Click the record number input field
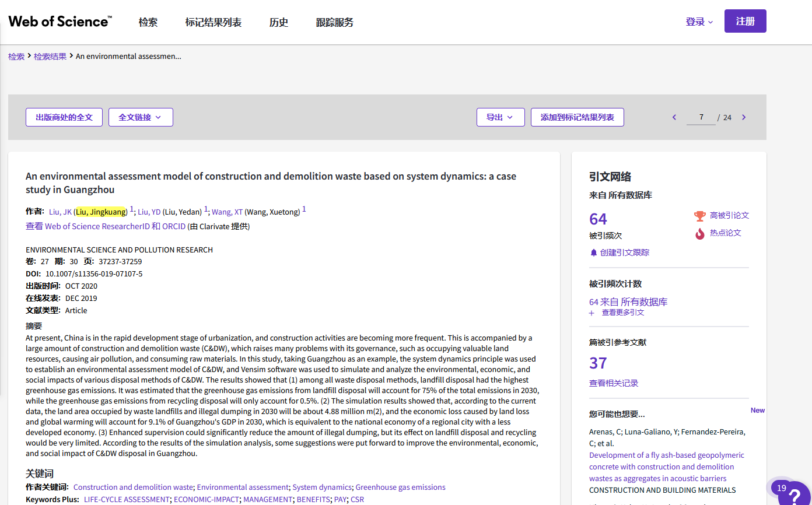The width and height of the screenshot is (812, 505). tap(701, 117)
